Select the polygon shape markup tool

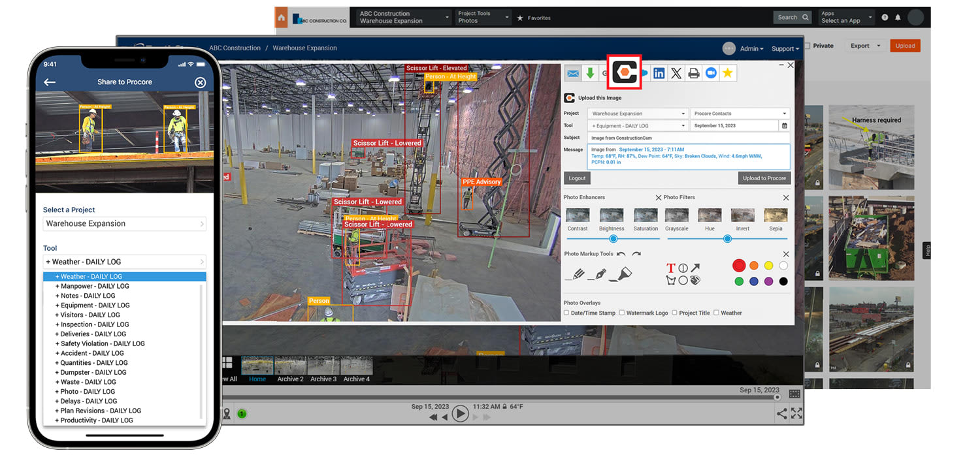(670, 280)
